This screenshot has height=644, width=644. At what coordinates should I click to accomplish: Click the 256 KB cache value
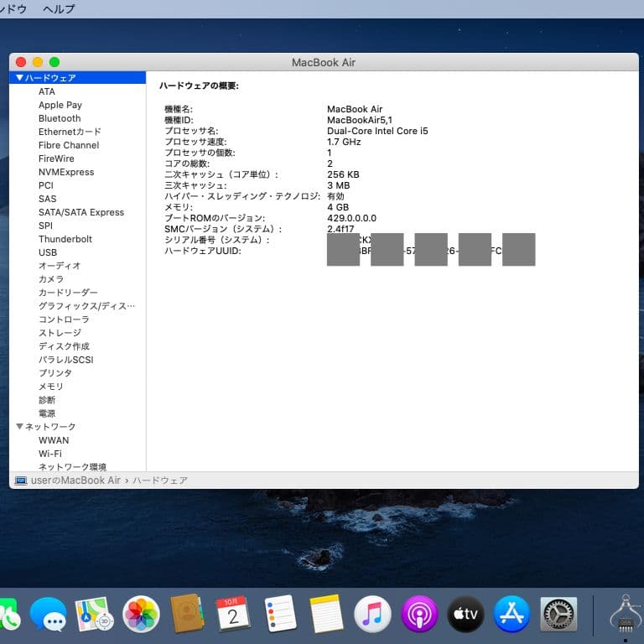click(x=343, y=174)
